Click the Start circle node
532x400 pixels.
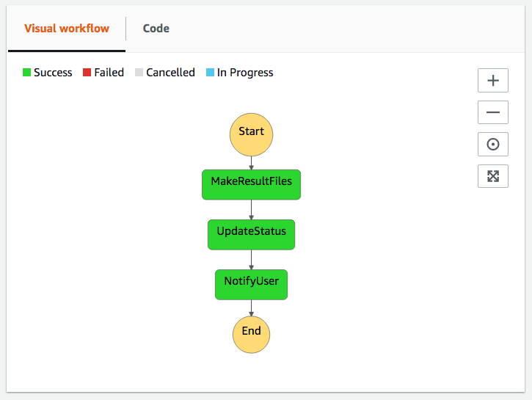251,135
